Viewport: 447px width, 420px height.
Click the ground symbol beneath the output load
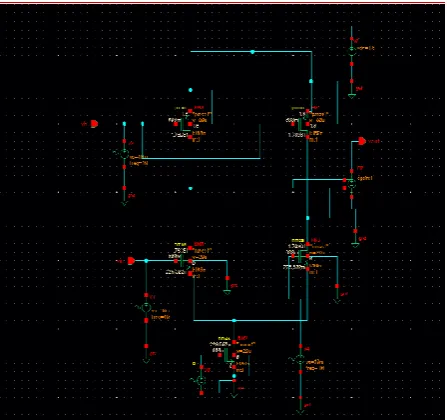click(355, 245)
